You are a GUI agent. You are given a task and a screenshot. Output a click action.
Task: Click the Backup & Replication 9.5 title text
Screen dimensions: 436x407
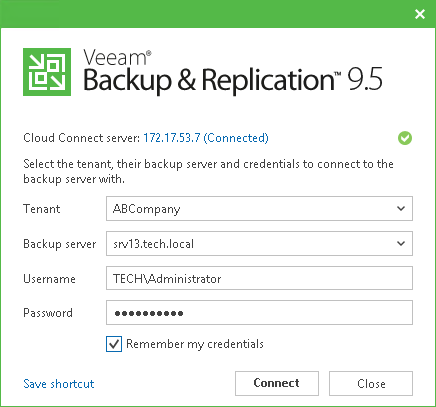pyautogui.click(x=233, y=80)
